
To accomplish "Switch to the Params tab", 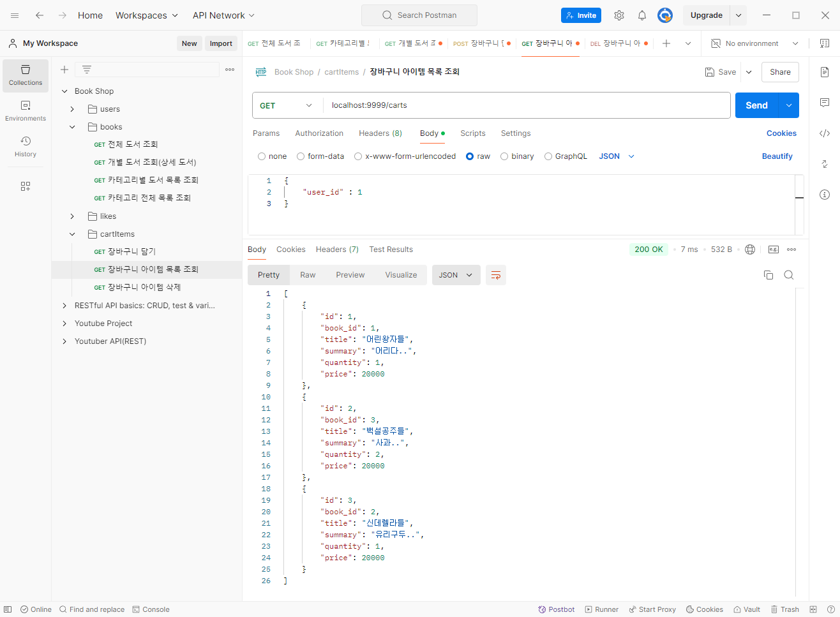I will click(x=266, y=133).
